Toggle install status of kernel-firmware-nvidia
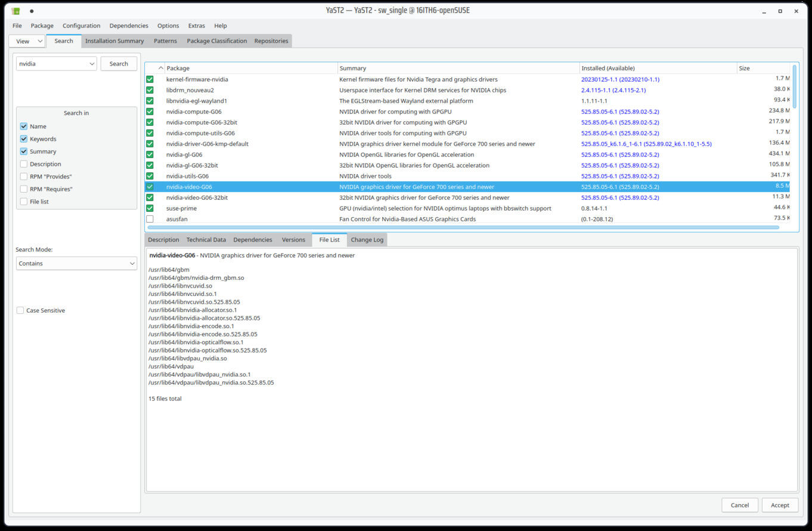Screen dimensions: 812x531 coord(150,79)
